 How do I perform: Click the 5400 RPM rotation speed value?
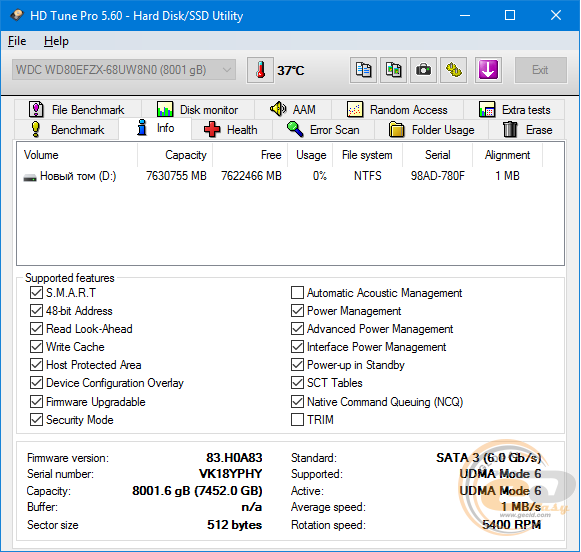click(x=512, y=525)
